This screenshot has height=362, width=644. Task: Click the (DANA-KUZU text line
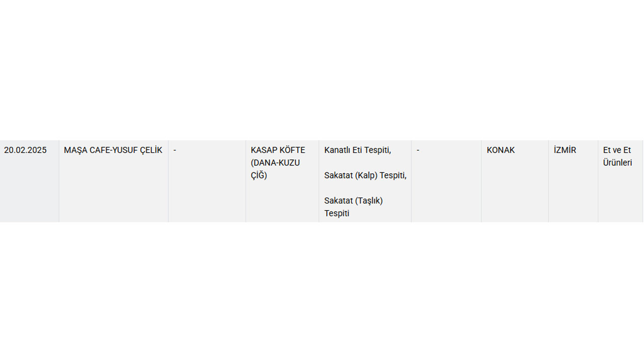point(275,162)
